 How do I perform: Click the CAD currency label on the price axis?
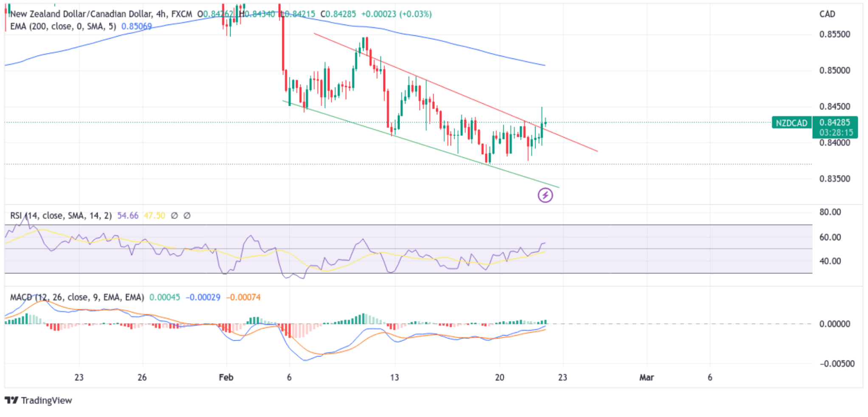coord(827,14)
